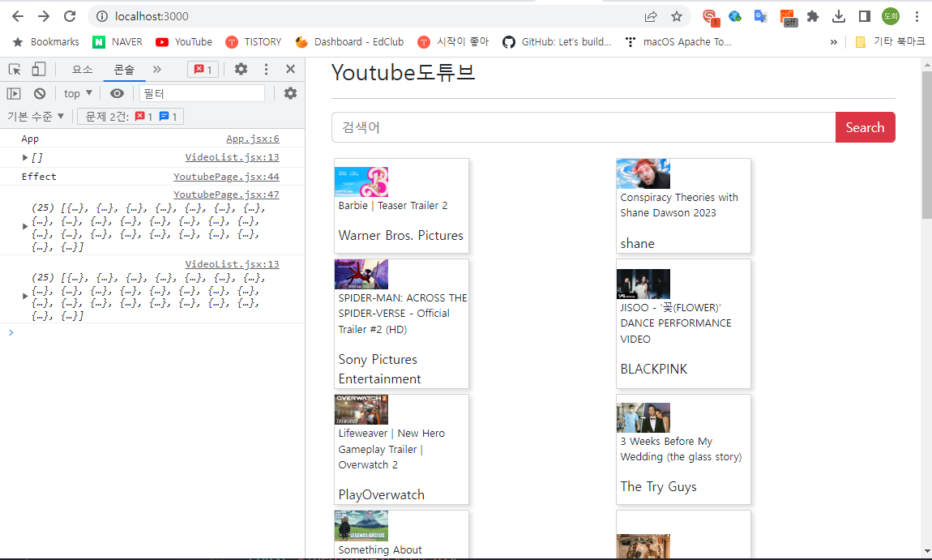Show hidden bookmarks chevron
Screen dimensions: 932x560
click(833, 42)
